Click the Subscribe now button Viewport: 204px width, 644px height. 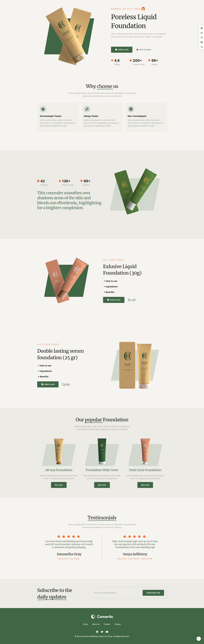(x=153, y=593)
